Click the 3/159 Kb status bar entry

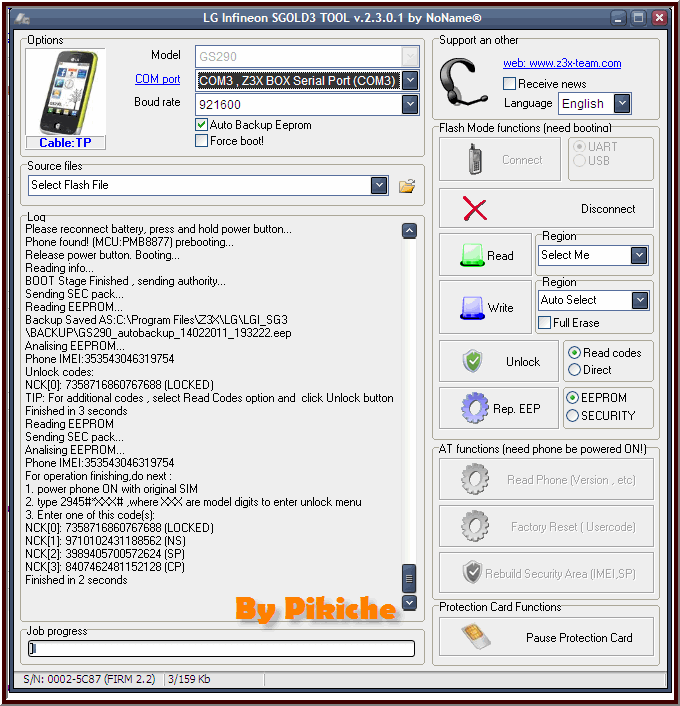[x=189, y=679]
